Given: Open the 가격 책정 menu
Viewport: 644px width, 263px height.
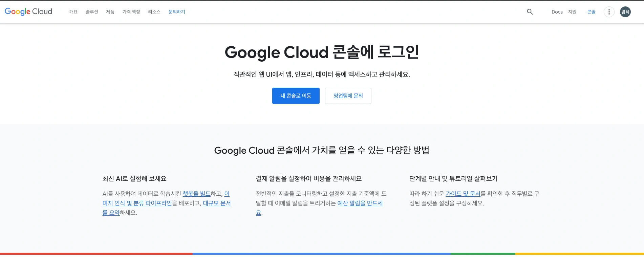Looking at the screenshot, I should [x=131, y=12].
